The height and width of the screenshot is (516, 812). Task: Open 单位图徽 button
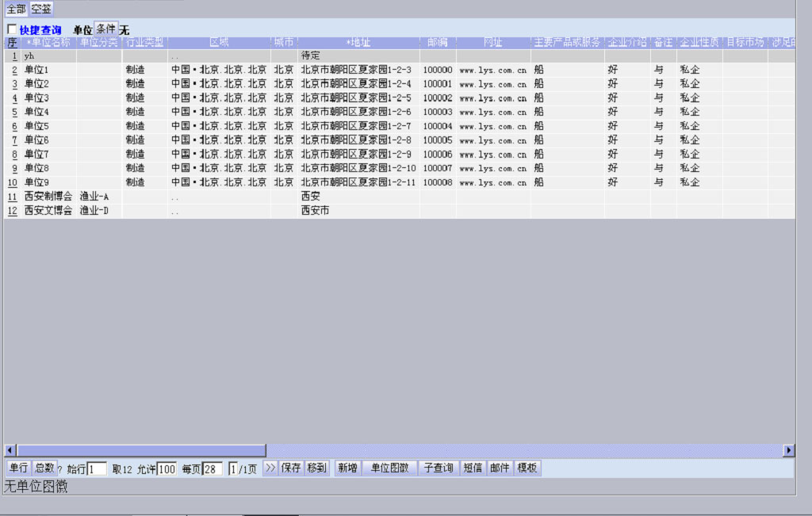pos(389,468)
